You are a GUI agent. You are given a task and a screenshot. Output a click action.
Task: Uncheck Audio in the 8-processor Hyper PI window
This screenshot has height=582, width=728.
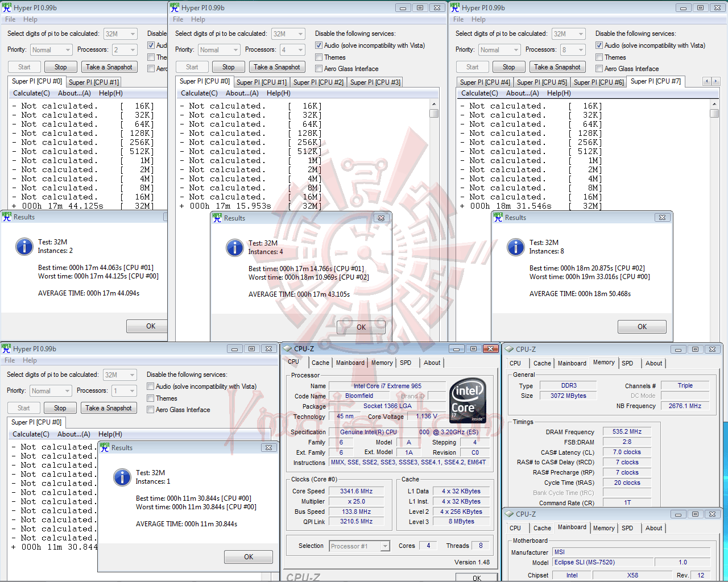[x=599, y=45]
